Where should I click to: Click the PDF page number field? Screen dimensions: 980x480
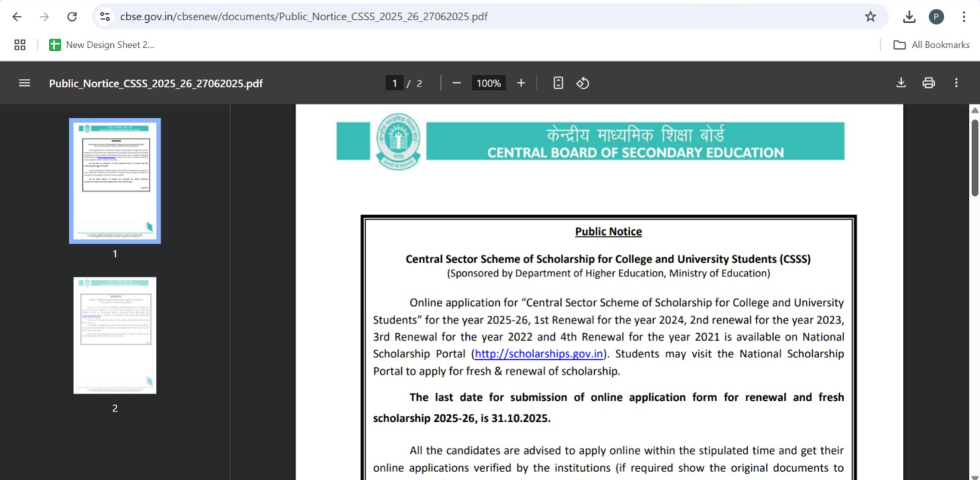(394, 83)
